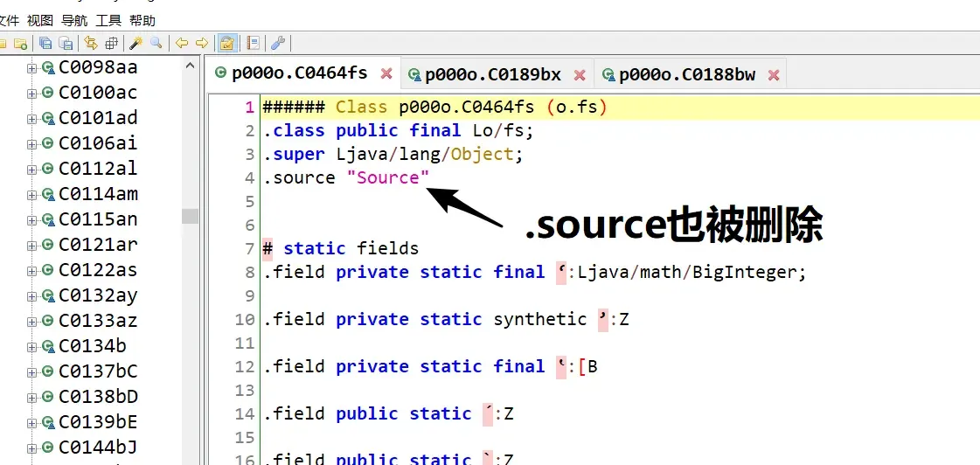Click the Flatten packages icon
980x465 pixels.
(111, 43)
